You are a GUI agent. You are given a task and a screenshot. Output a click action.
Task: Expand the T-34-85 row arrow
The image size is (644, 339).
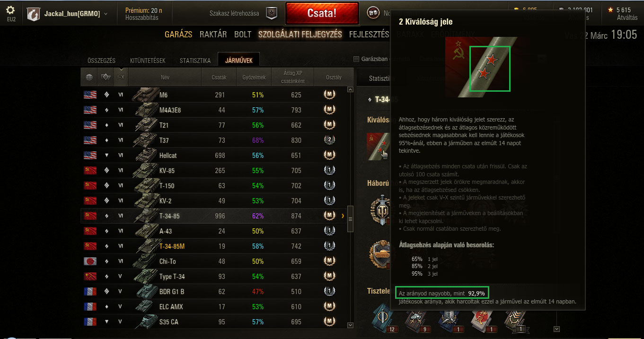(x=343, y=216)
